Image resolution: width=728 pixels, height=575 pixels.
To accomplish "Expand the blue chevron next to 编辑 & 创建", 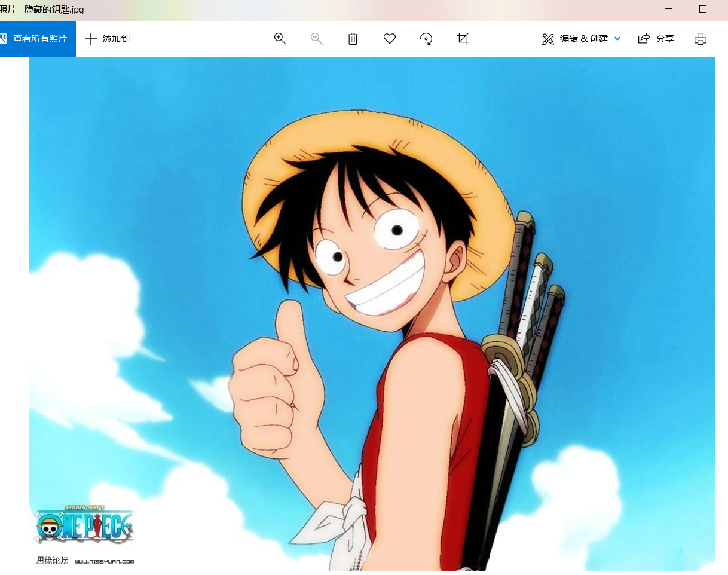I will pyautogui.click(x=617, y=39).
